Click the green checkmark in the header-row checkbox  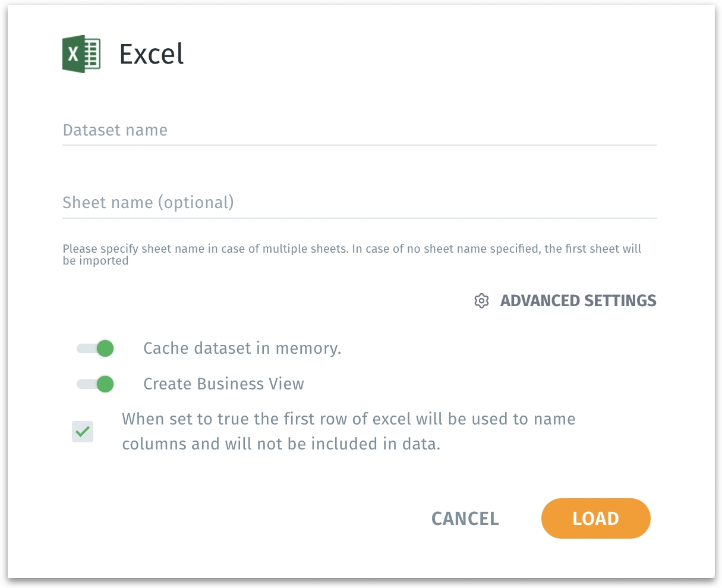point(83,431)
